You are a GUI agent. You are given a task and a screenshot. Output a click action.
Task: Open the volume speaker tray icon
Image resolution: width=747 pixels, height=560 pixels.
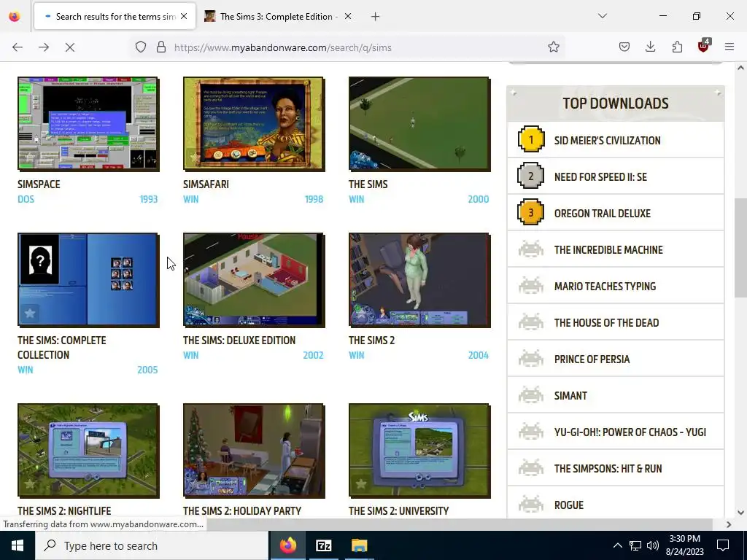(x=653, y=545)
